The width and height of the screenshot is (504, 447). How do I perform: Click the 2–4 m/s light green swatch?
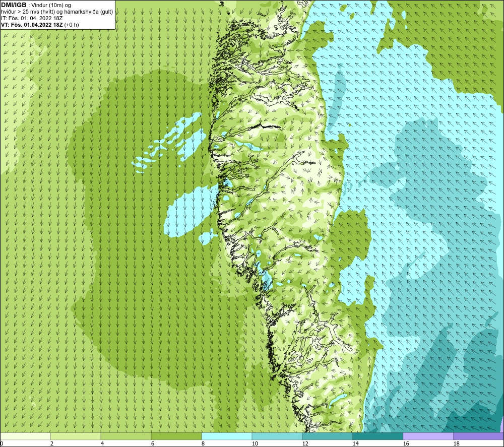click(76, 436)
